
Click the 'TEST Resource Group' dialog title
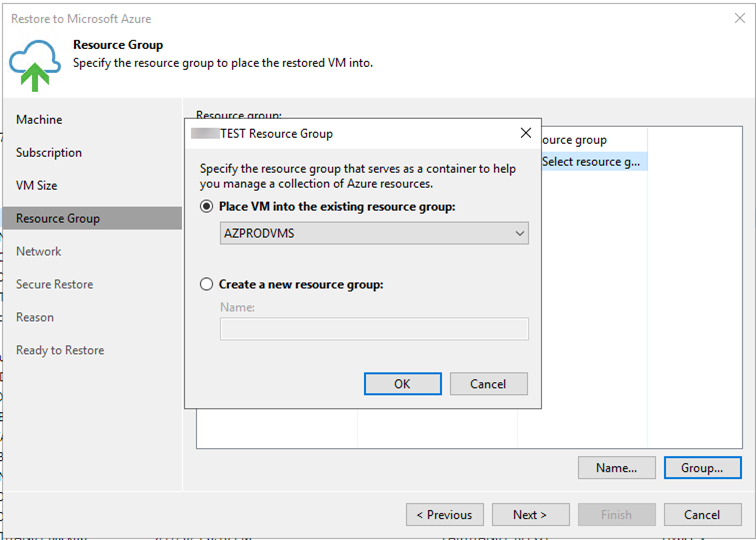click(x=276, y=134)
